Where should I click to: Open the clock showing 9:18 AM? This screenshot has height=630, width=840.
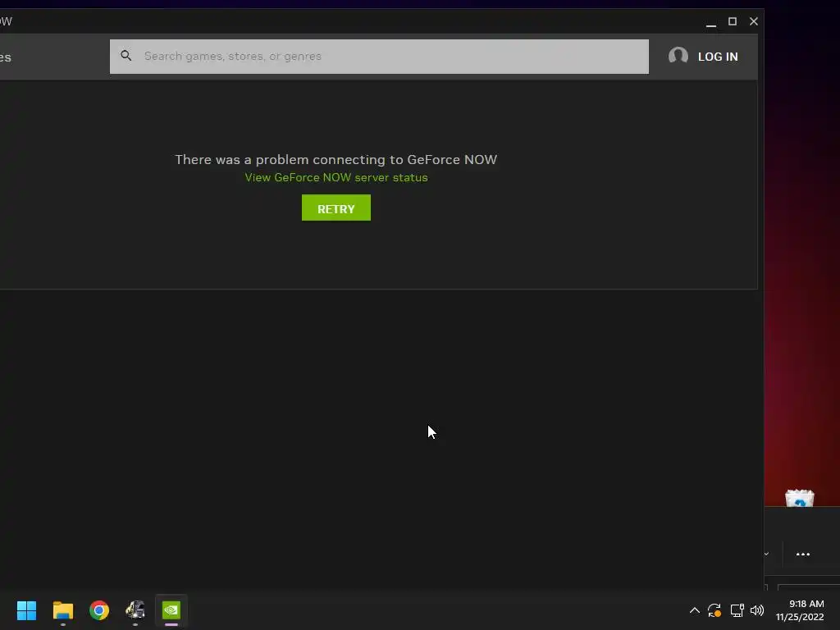800,610
